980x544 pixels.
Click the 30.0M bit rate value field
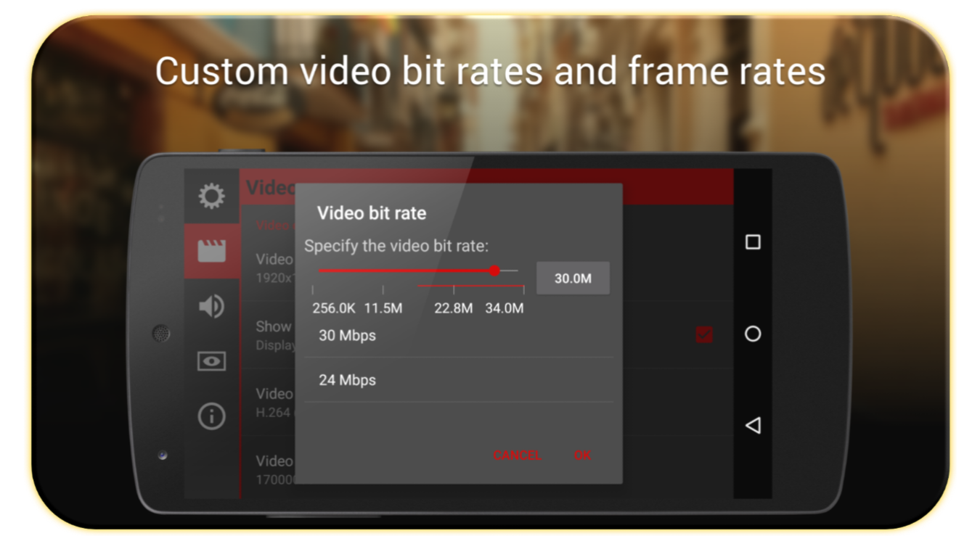coord(573,279)
